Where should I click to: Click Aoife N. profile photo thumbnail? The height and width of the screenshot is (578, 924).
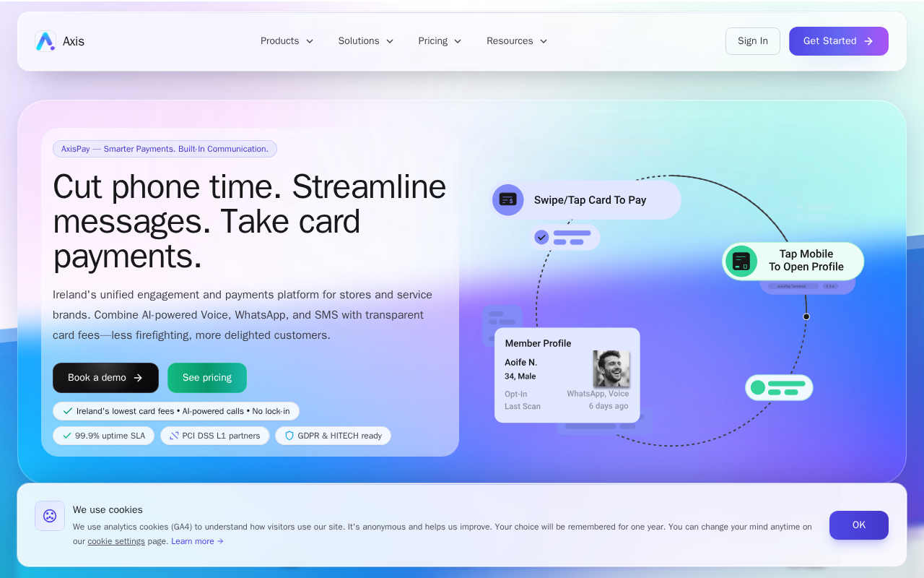click(611, 369)
